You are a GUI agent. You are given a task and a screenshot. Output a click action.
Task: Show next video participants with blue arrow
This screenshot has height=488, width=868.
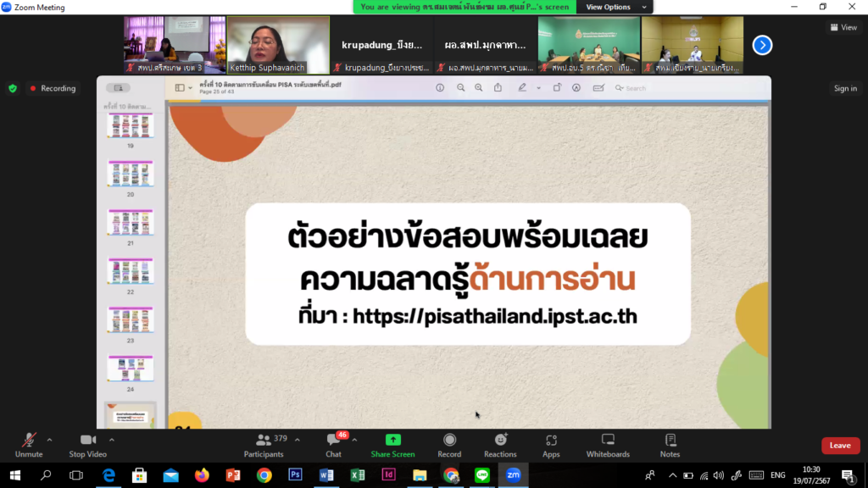(x=762, y=45)
